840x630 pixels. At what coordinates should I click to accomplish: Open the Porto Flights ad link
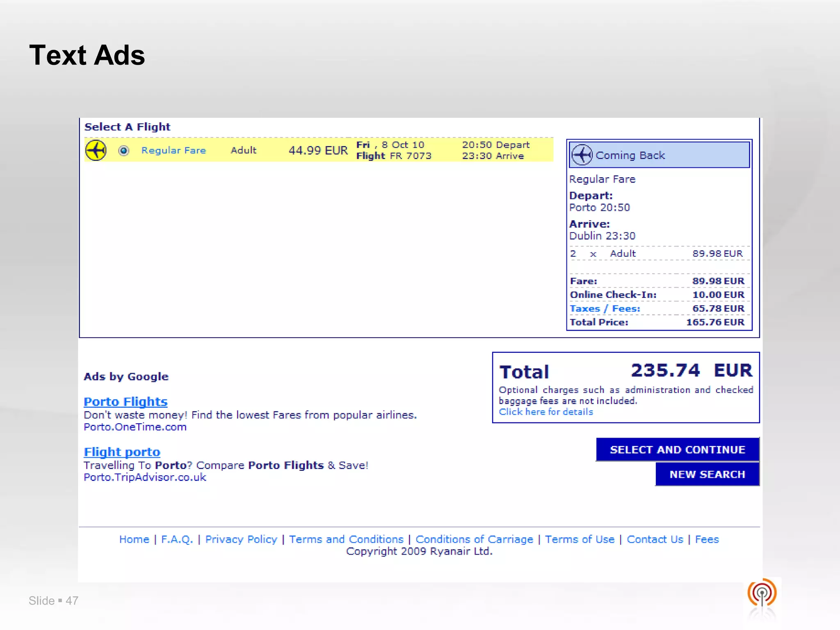[126, 402]
